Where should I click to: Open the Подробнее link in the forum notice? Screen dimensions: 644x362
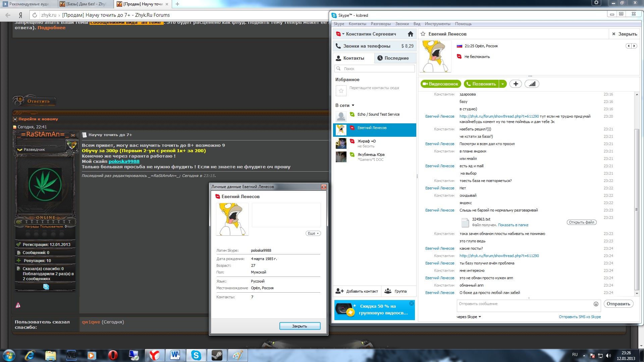click(x=51, y=27)
